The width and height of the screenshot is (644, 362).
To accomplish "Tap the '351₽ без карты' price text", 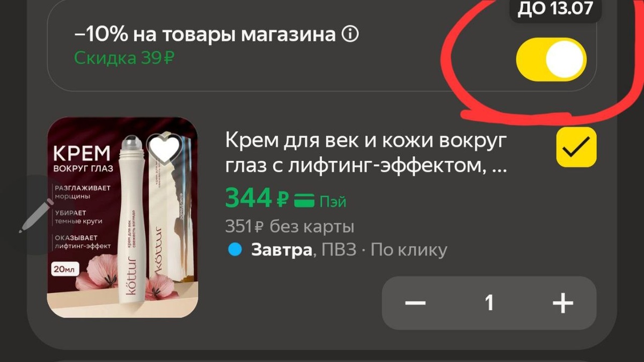I will (290, 227).
